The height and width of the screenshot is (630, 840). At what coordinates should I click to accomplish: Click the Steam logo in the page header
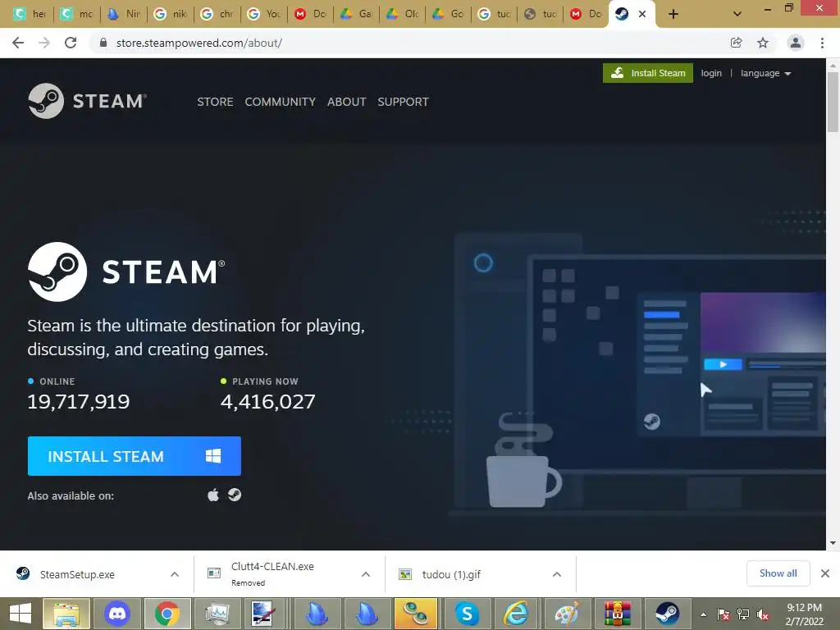click(87, 101)
